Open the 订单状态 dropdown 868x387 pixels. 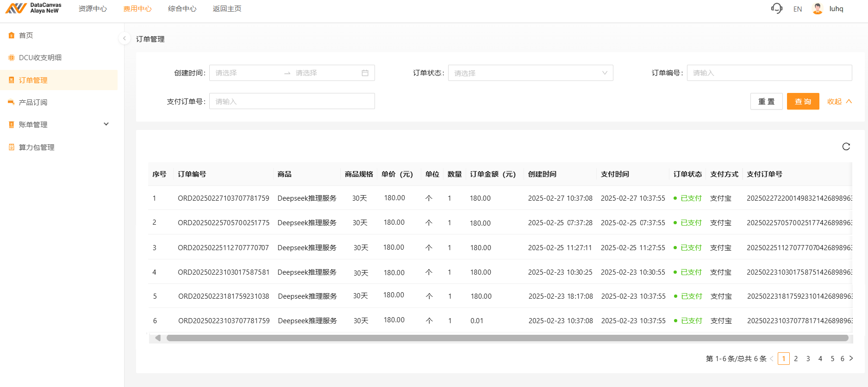click(530, 73)
